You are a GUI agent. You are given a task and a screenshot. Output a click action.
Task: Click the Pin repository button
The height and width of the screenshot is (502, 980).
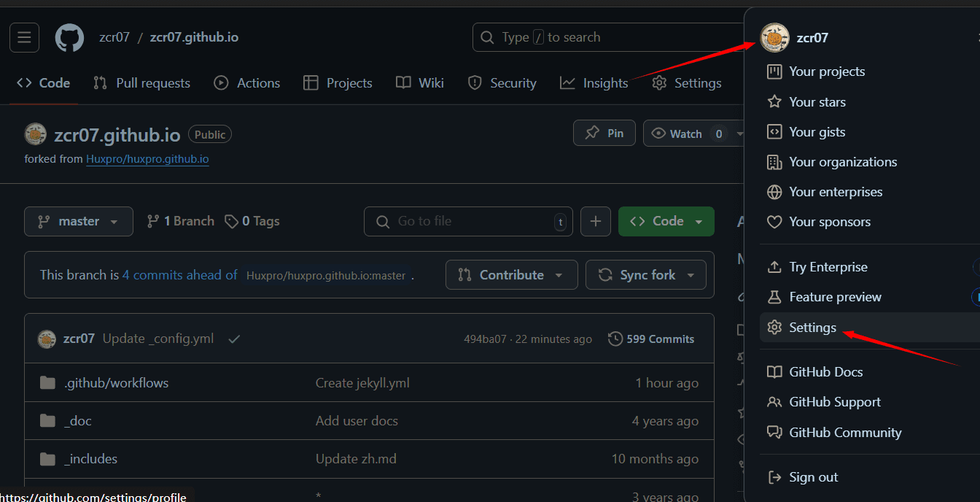click(604, 134)
